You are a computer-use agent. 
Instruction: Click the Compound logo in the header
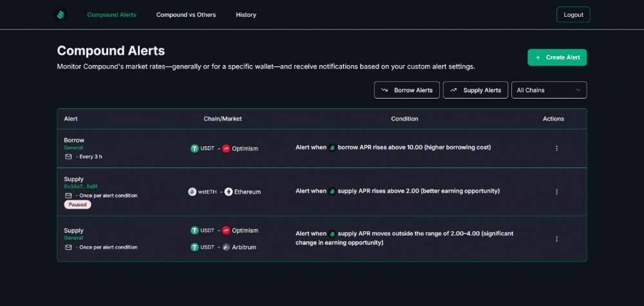pyautogui.click(x=61, y=15)
